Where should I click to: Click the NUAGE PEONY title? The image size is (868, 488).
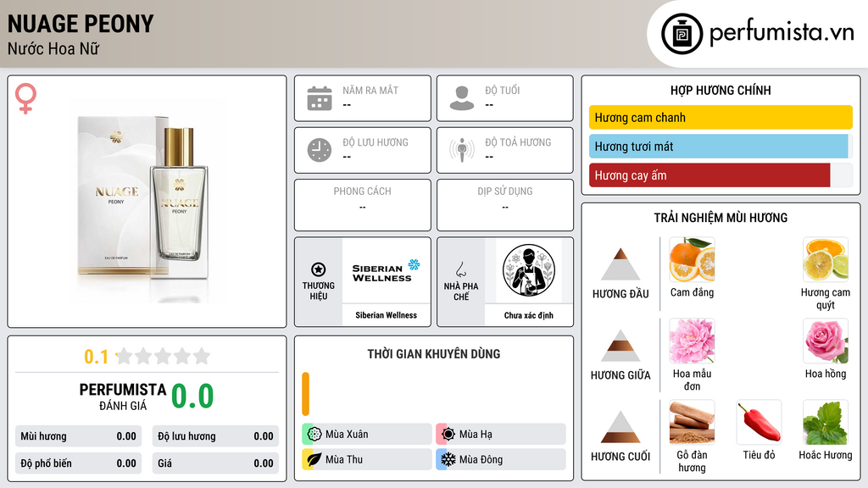[x=81, y=24]
